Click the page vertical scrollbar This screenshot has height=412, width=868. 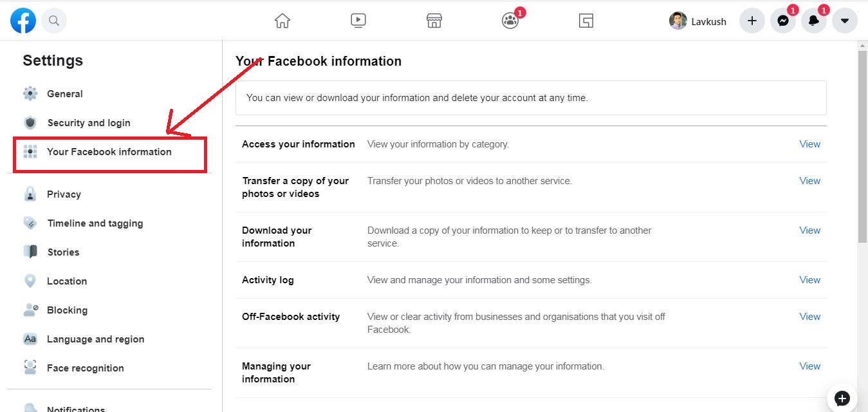point(863,147)
